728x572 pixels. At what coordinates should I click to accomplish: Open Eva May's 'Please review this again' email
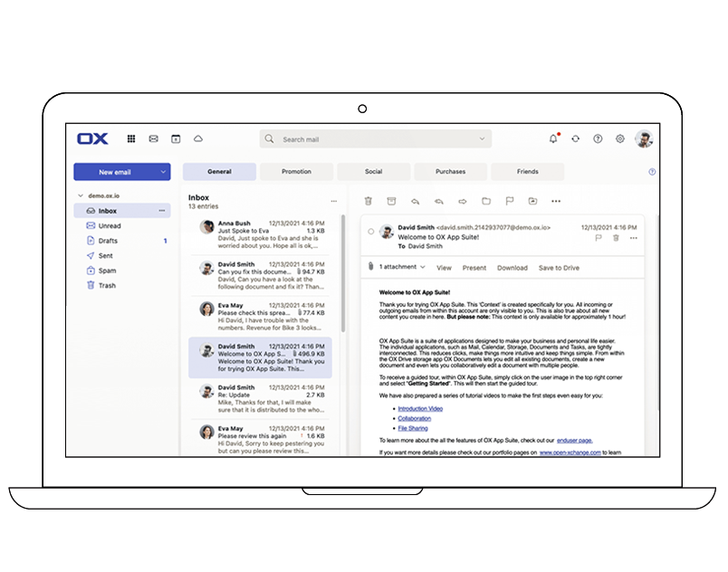coord(261,439)
